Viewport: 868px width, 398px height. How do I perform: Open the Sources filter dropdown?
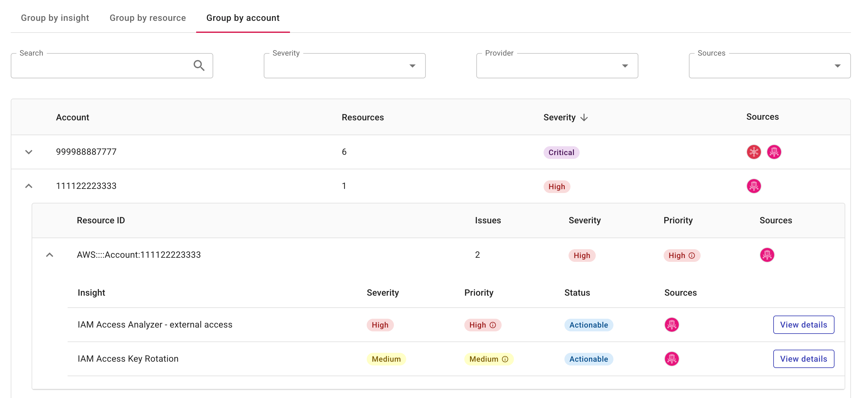pos(769,66)
